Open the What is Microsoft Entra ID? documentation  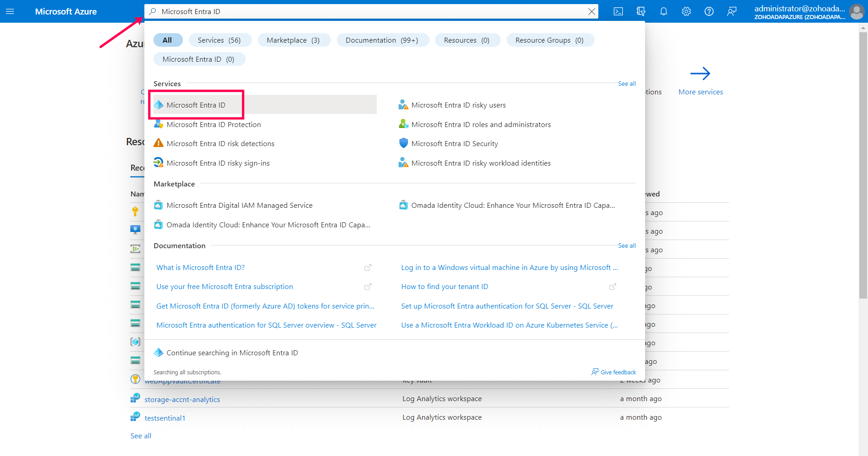200,267
